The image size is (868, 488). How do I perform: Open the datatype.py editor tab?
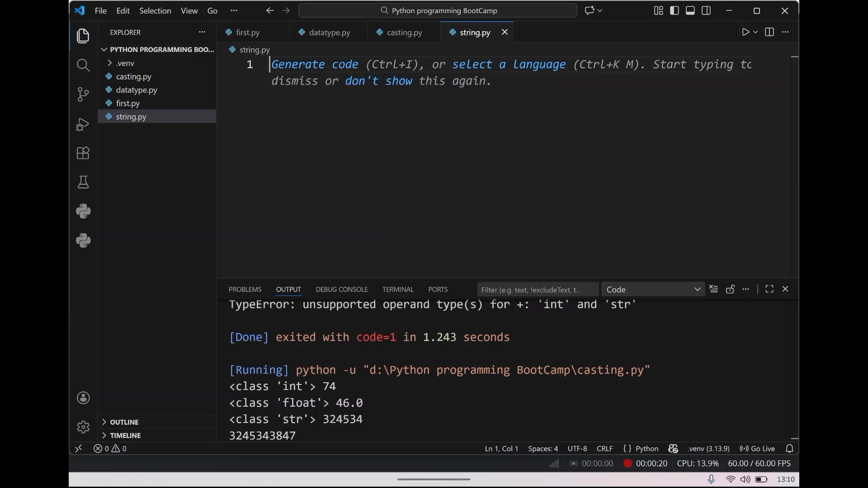pos(330,33)
